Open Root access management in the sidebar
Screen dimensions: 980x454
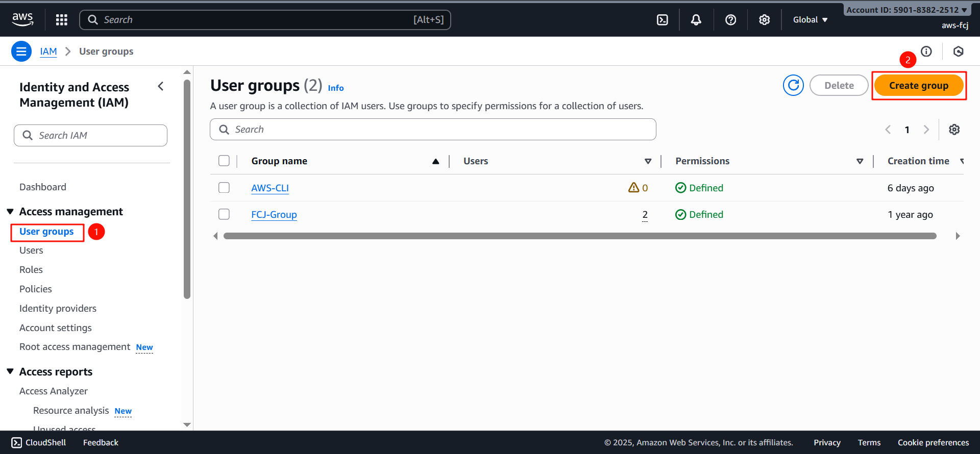pos(75,347)
